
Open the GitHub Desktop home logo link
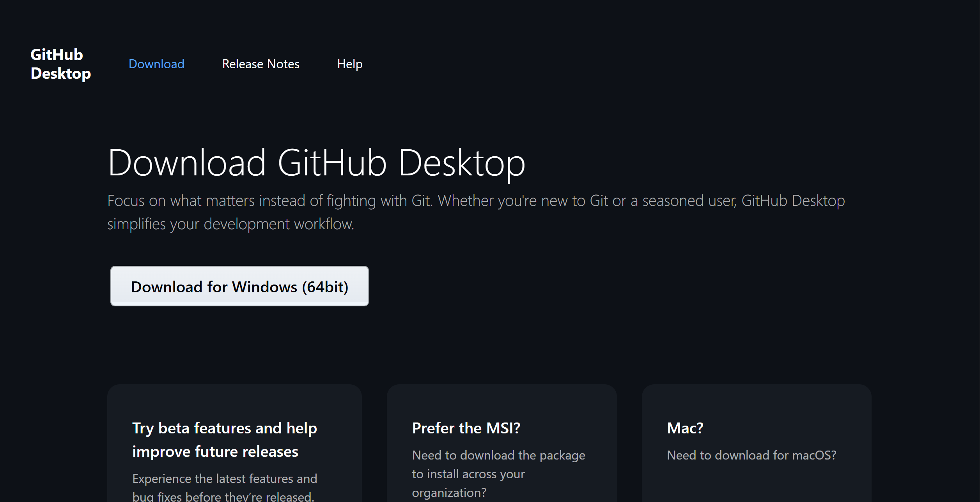[x=60, y=64]
